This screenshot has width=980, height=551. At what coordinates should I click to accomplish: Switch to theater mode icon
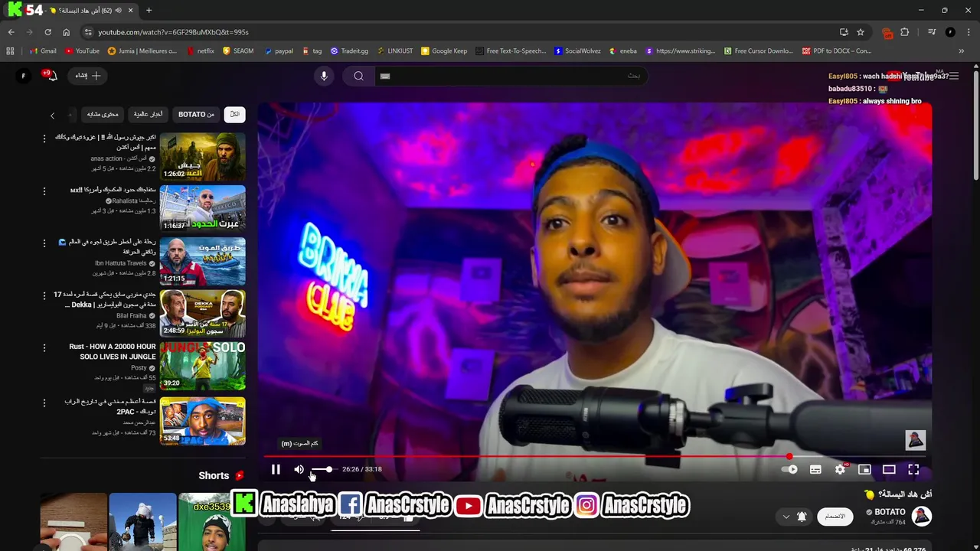889,469
